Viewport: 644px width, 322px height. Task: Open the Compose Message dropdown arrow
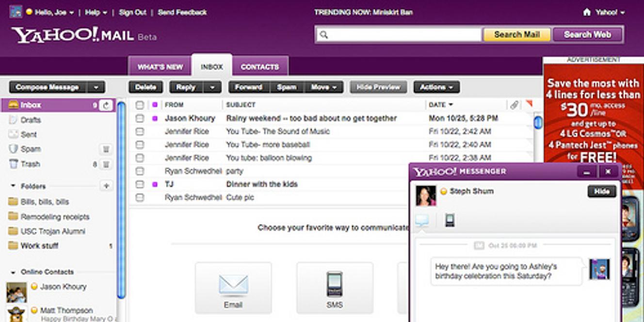pos(96,87)
